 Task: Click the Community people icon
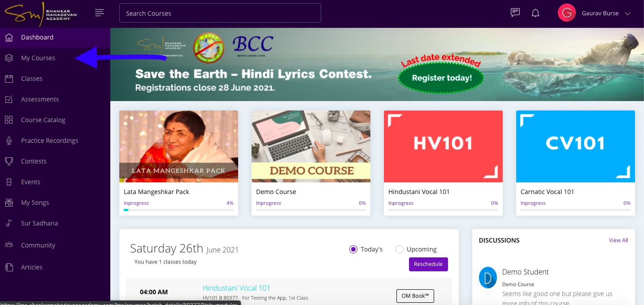coord(9,245)
